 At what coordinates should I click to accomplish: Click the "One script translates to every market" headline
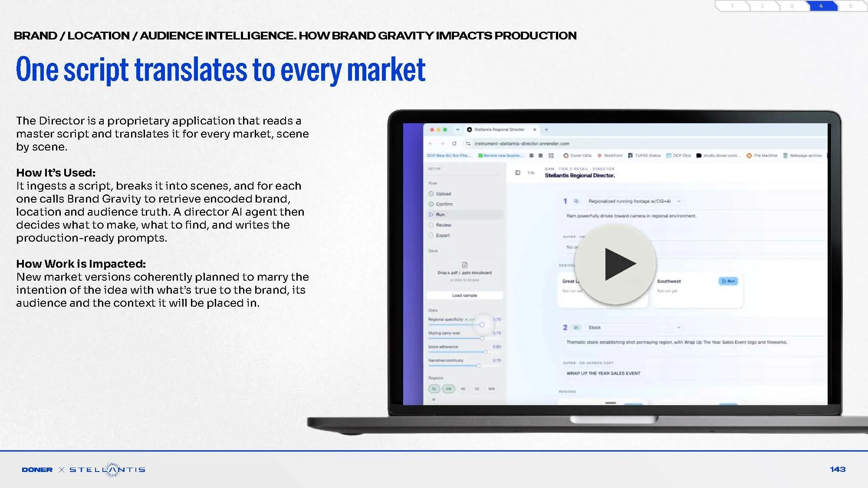click(220, 70)
